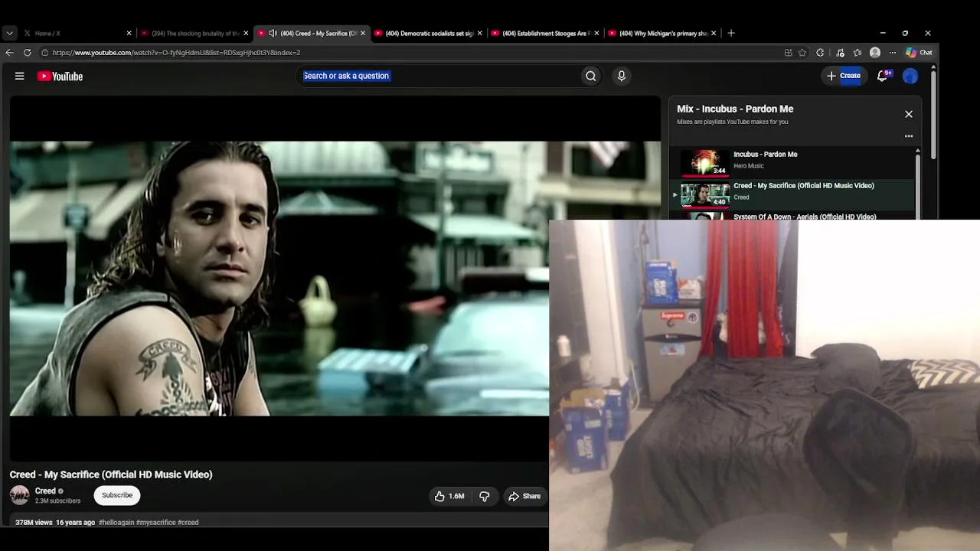980x551 pixels.
Task: Open the Creed channel name link
Action: (45, 491)
